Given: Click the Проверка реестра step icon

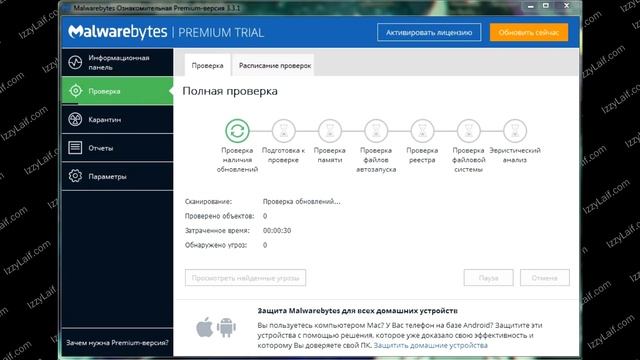Looking at the screenshot, I should click(422, 131).
